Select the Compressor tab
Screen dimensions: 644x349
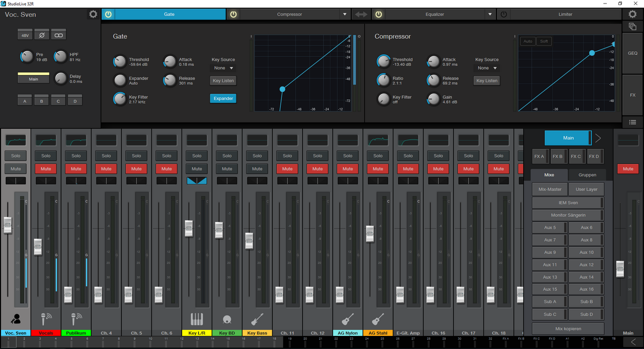point(289,15)
